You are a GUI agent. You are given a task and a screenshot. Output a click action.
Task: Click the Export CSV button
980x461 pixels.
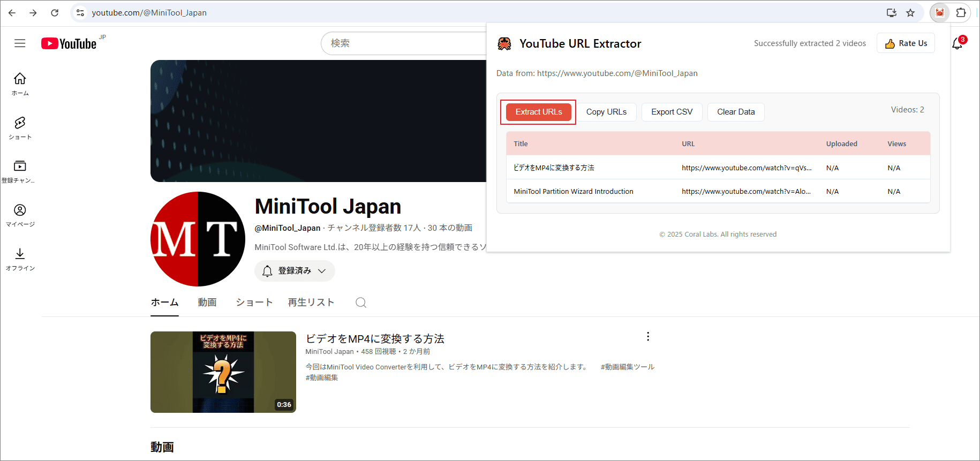672,112
